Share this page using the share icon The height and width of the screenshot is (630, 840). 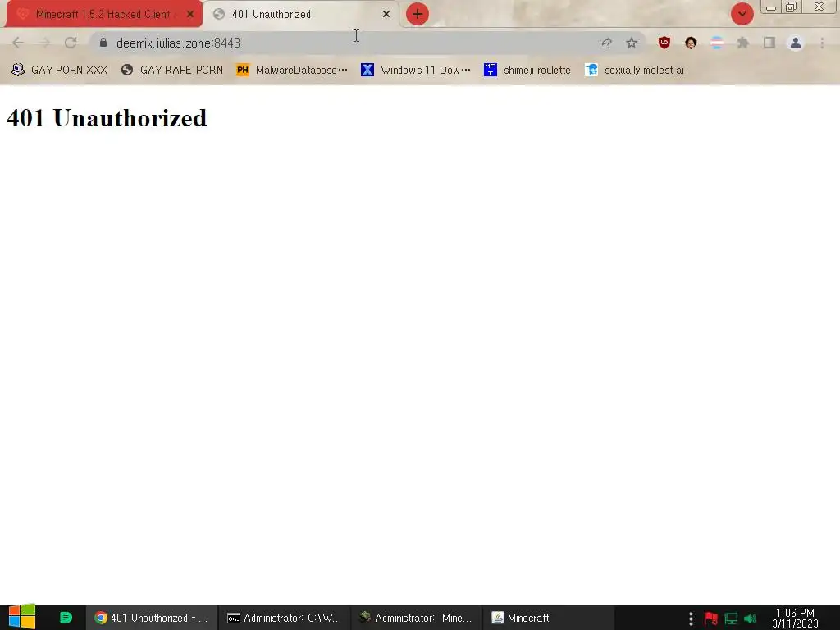605,43
